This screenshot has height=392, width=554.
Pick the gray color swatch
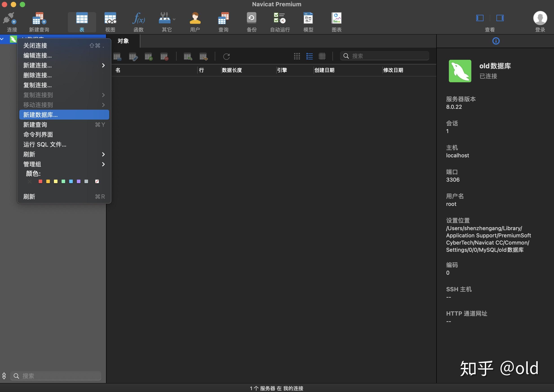(x=86, y=182)
